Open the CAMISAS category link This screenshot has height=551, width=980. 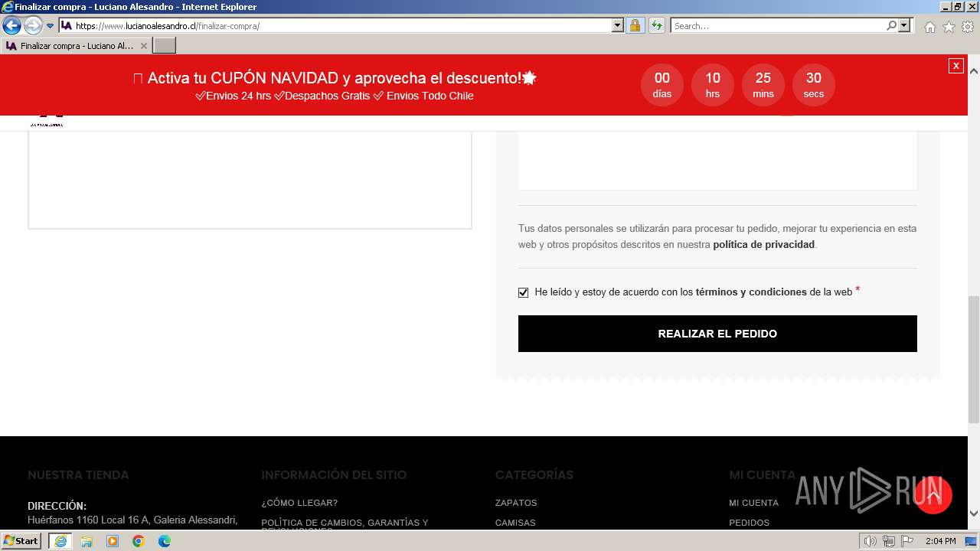click(515, 523)
